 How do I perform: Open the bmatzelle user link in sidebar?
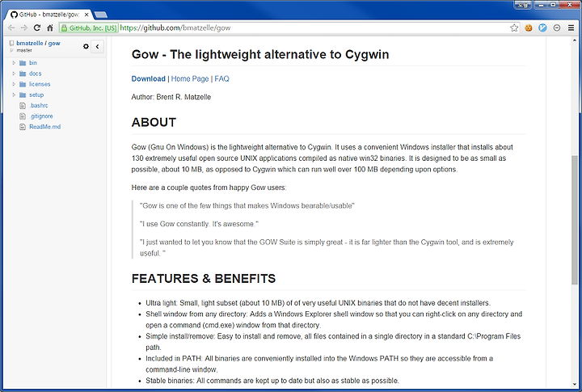[30, 43]
